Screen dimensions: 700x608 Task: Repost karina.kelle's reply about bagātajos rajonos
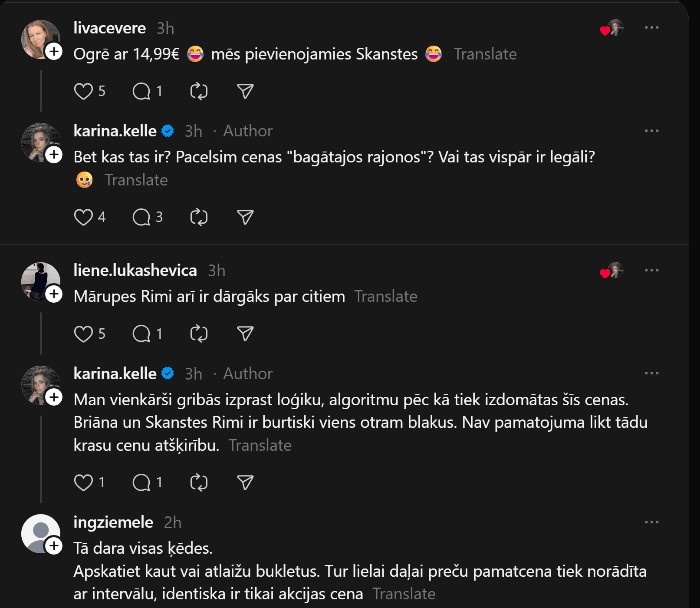pos(199,217)
